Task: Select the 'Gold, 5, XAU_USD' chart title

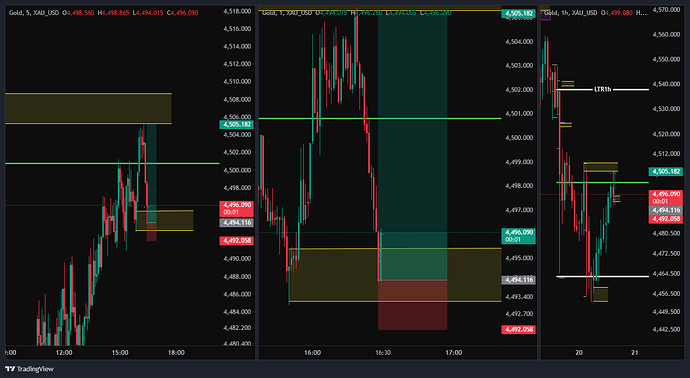Action: [x=34, y=13]
